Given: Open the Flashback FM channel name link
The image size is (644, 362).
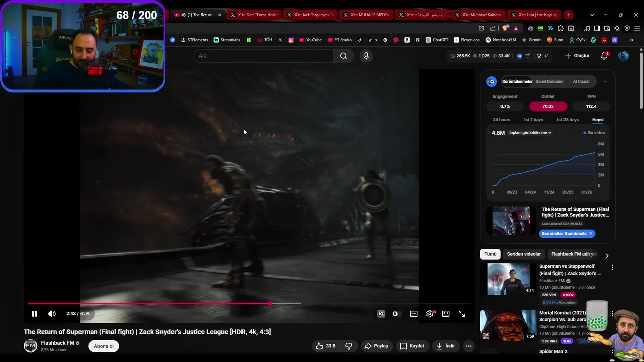Looking at the screenshot, I should tap(57, 343).
